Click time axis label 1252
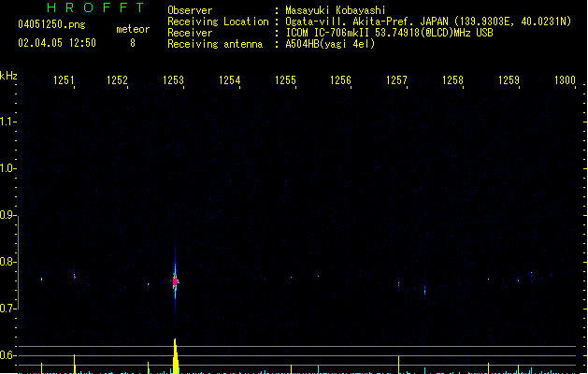Viewport: 588px width, 374px height. (x=117, y=80)
